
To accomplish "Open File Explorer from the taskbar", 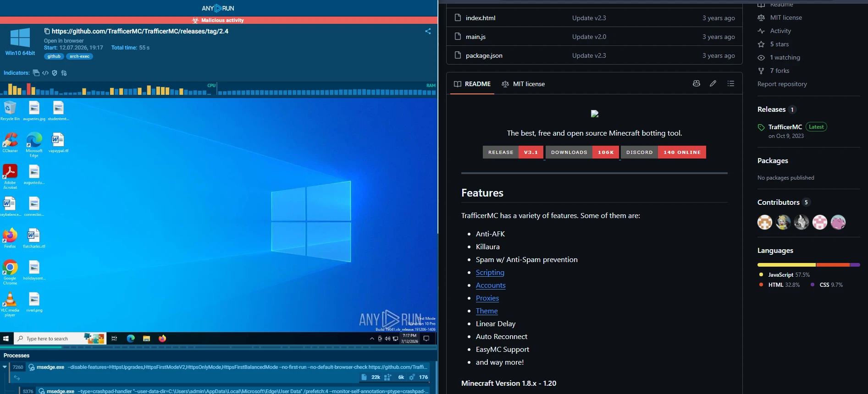I will pos(146,339).
